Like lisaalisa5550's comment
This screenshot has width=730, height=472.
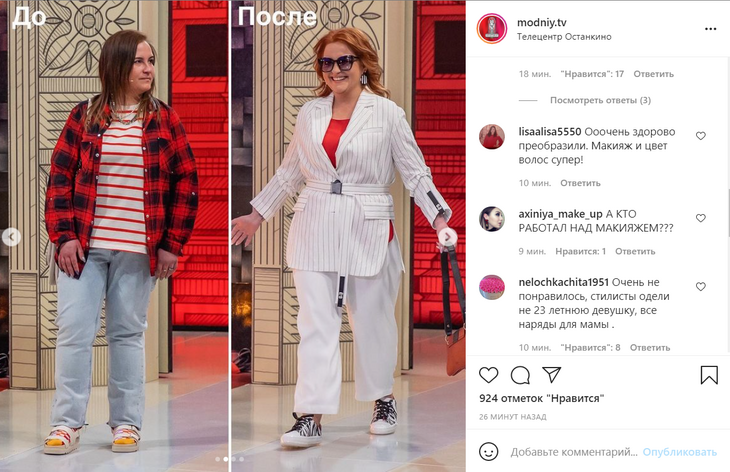(701, 136)
